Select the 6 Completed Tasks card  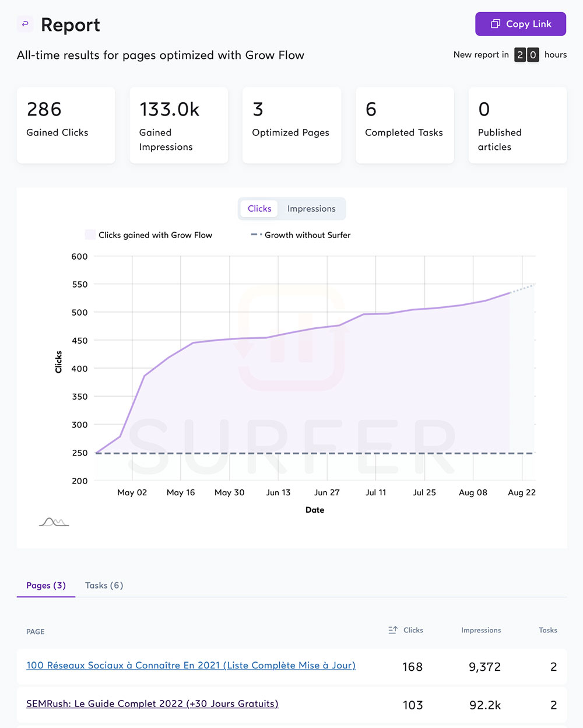(x=405, y=125)
